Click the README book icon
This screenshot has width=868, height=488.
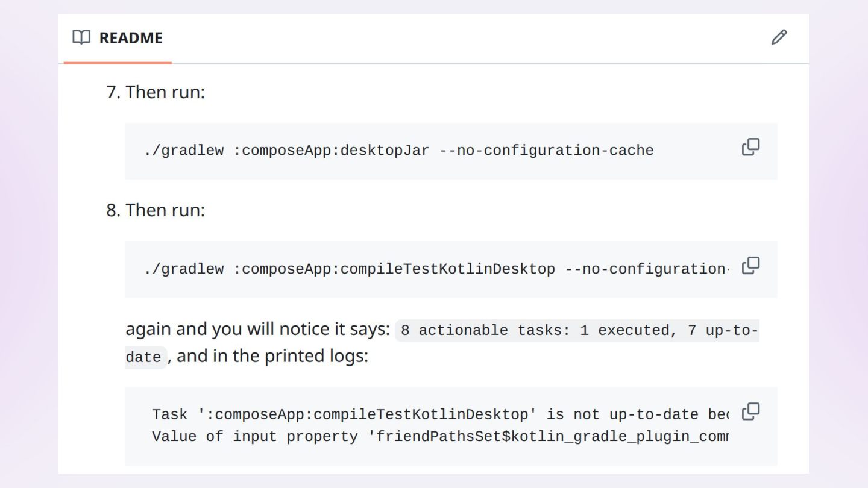pyautogui.click(x=81, y=37)
